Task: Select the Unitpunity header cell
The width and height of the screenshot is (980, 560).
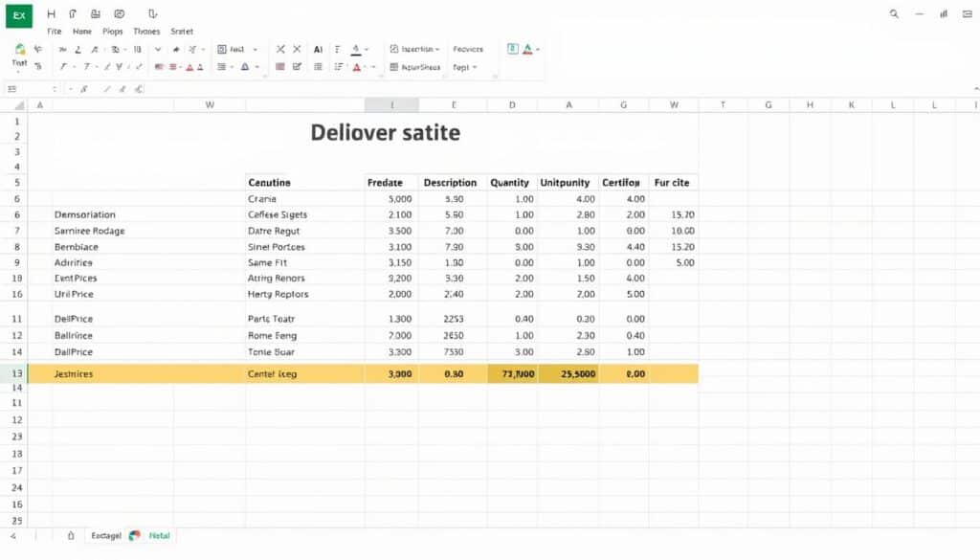Action: 568,183
